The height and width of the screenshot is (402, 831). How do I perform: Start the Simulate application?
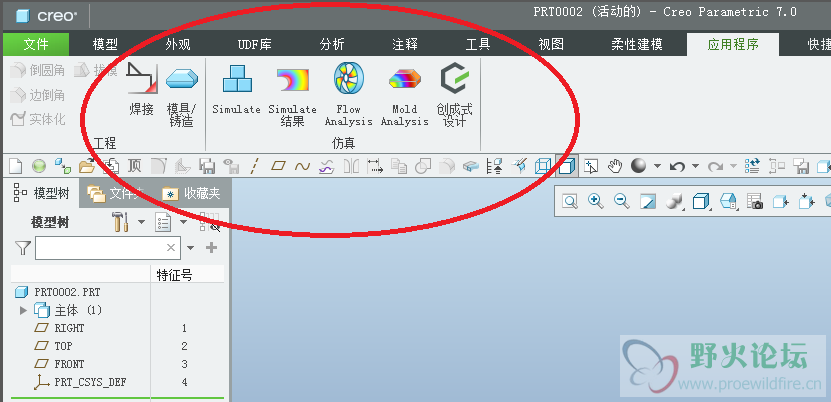tap(237, 89)
